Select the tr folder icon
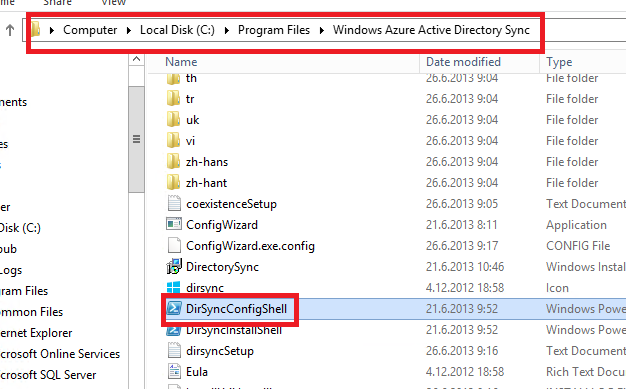 (x=173, y=99)
